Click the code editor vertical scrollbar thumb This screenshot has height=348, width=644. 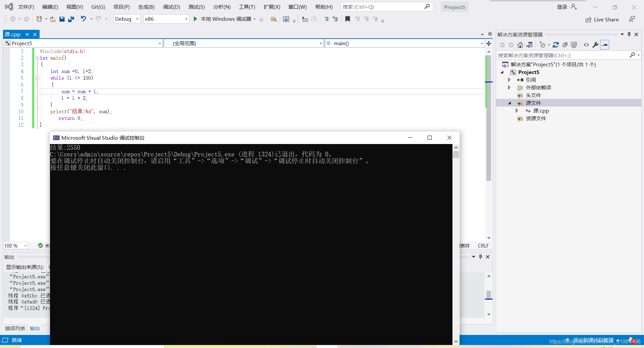[489, 118]
